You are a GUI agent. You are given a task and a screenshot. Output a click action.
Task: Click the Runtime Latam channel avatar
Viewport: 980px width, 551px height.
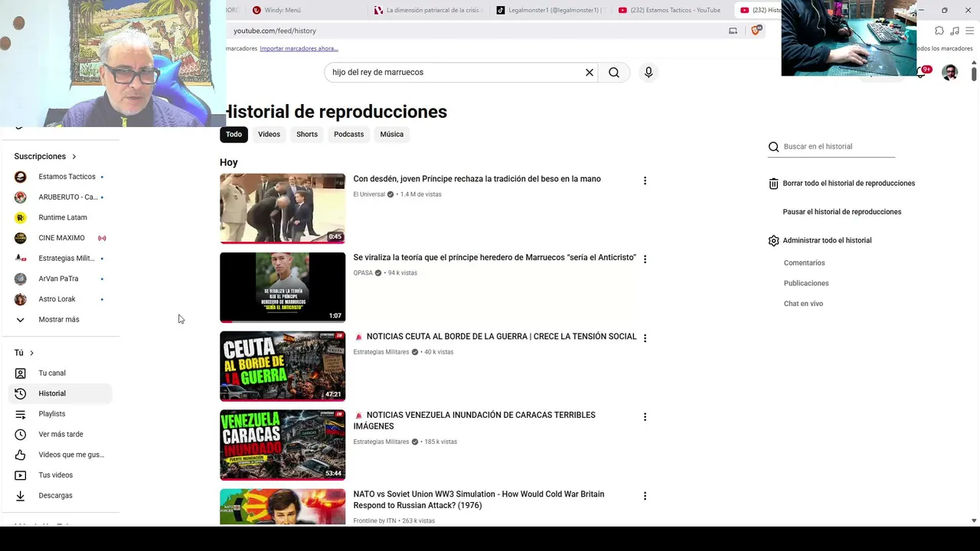pos(21,217)
